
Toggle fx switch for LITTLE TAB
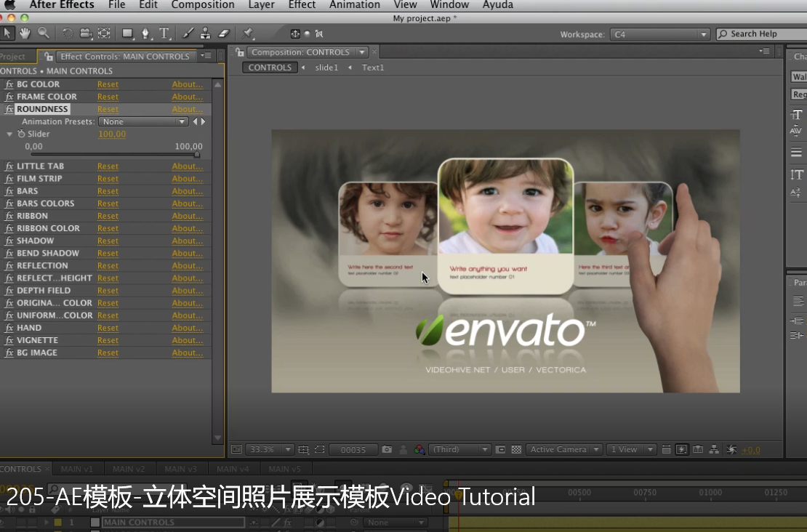9,166
